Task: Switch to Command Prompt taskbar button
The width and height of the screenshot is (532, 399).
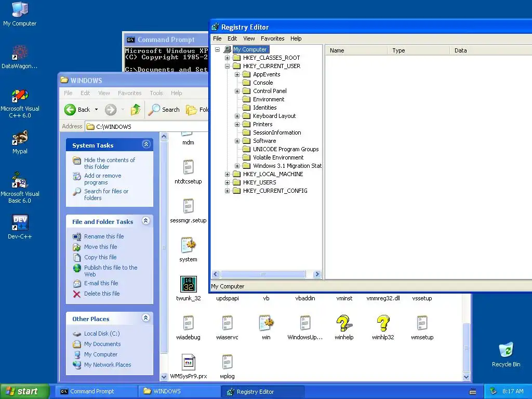Action: click(x=96, y=392)
